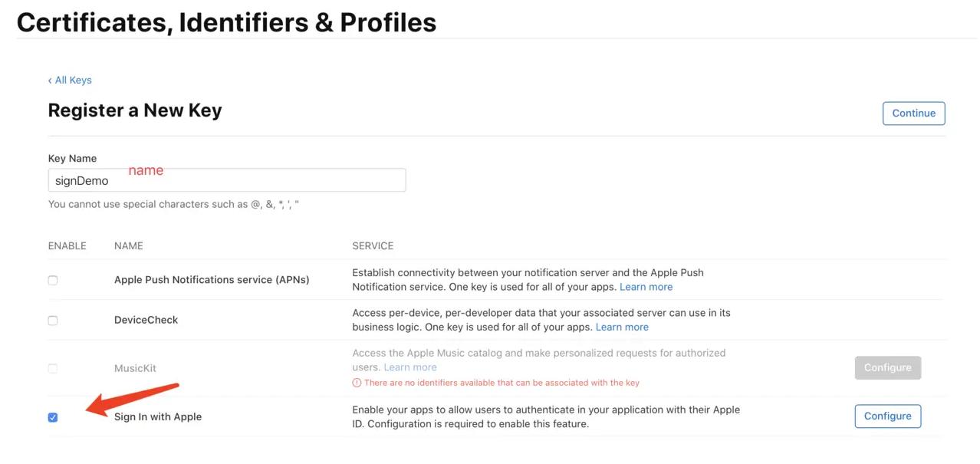Open Sign In with Apple configuration

coord(887,416)
